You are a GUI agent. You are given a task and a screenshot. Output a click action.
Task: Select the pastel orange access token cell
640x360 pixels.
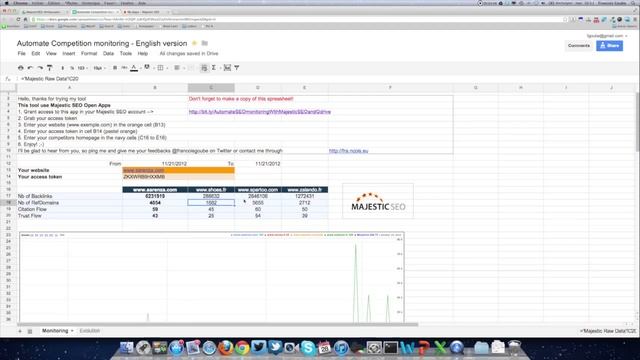[178, 177]
